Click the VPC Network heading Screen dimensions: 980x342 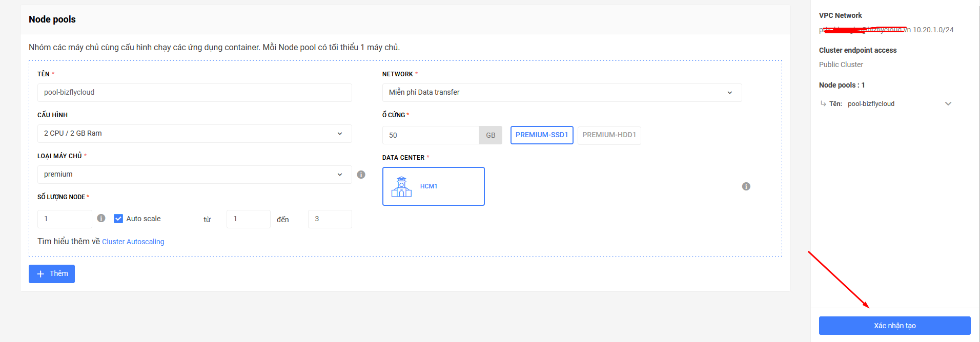click(x=840, y=15)
